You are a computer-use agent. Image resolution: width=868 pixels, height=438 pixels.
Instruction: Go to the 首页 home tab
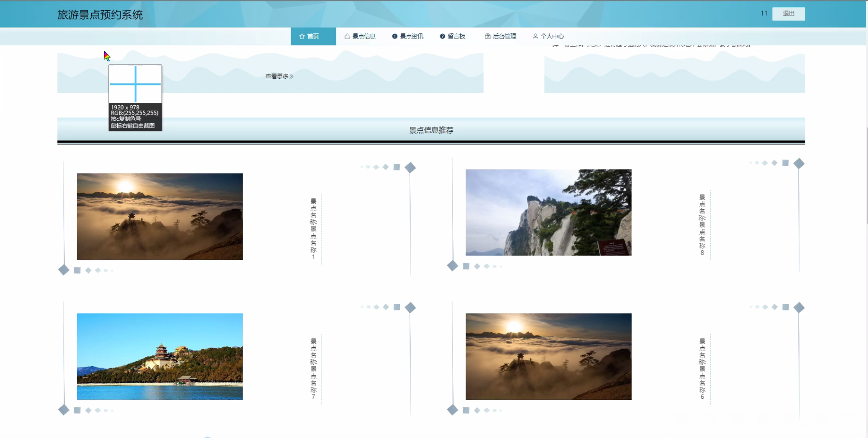click(x=313, y=36)
